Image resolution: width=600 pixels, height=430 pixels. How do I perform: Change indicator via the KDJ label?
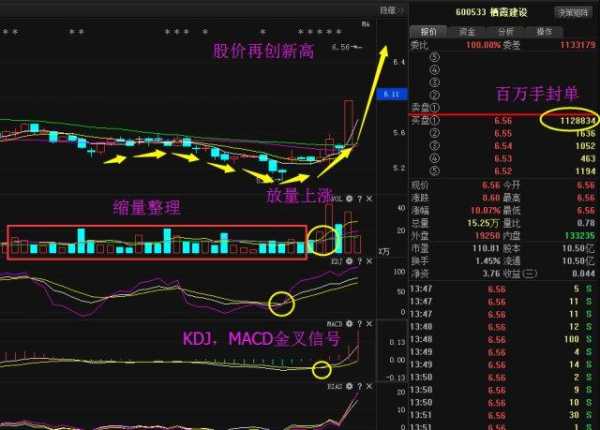click(x=337, y=261)
